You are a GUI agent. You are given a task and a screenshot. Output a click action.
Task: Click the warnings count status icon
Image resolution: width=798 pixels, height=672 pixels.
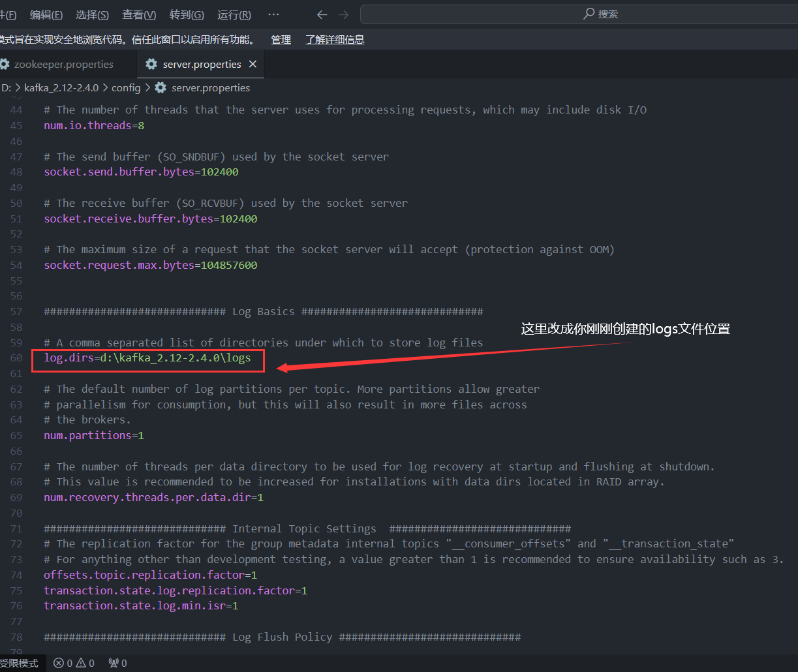click(x=85, y=663)
